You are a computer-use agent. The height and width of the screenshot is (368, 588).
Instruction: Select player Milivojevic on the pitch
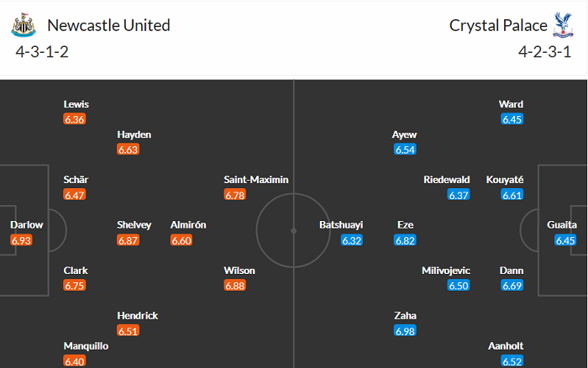coord(446,271)
